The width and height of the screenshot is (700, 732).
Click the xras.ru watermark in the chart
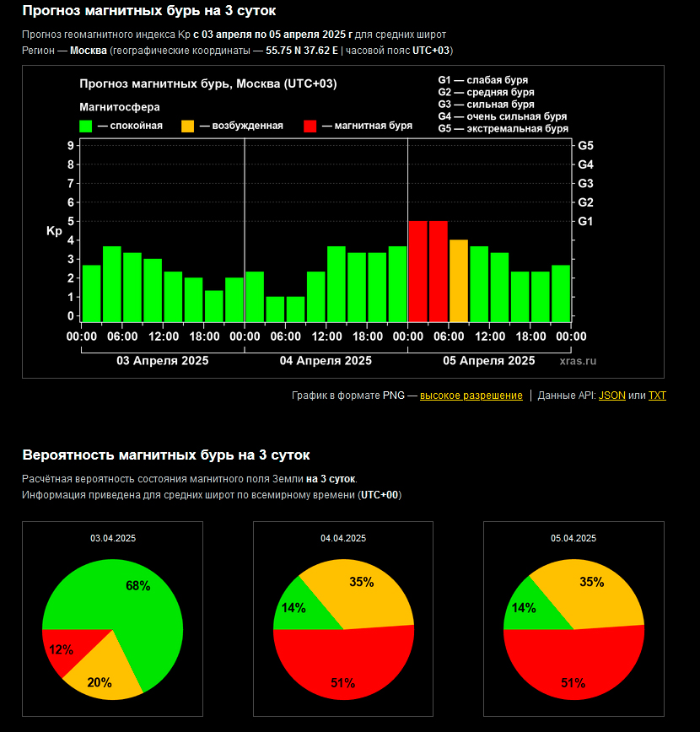pyautogui.click(x=578, y=360)
